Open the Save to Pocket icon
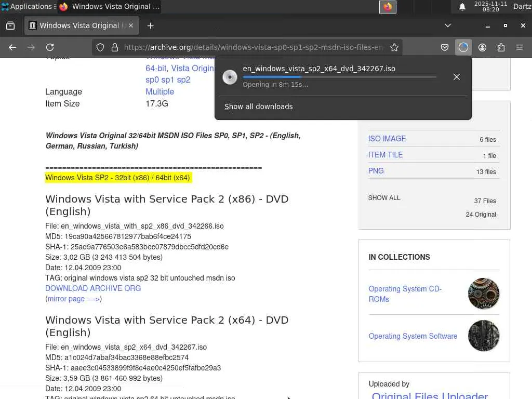532x399 pixels. (445, 47)
